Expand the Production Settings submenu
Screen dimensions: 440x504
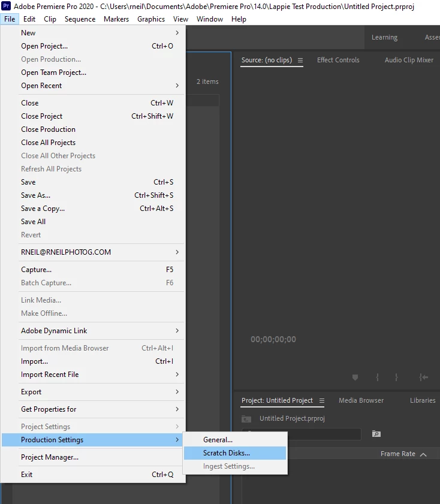coord(177,439)
